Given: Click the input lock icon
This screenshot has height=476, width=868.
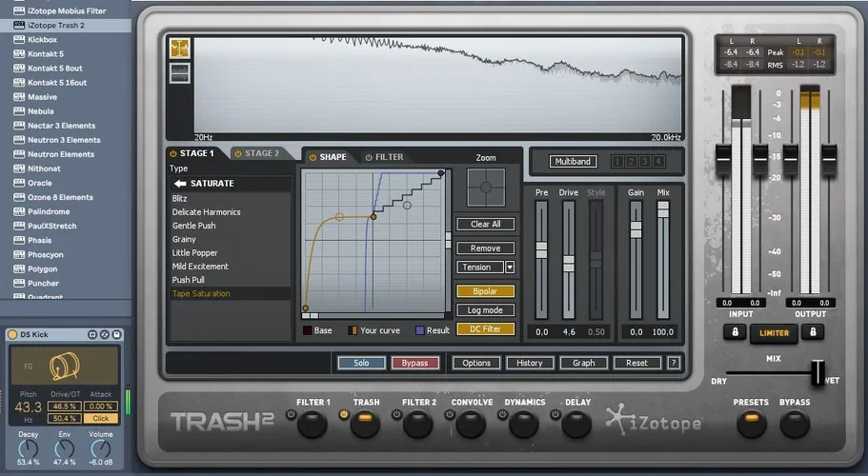Looking at the screenshot, I should (x=735, y=332).
